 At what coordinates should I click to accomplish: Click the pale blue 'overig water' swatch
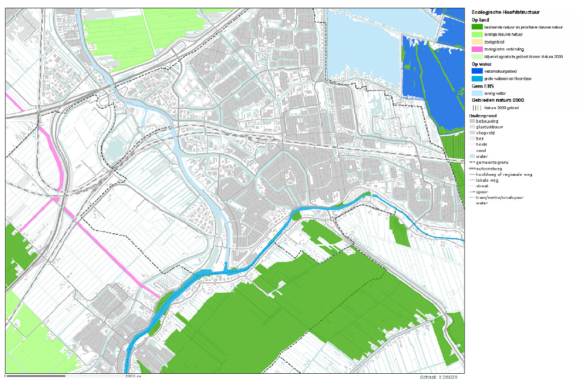[476, 93]
